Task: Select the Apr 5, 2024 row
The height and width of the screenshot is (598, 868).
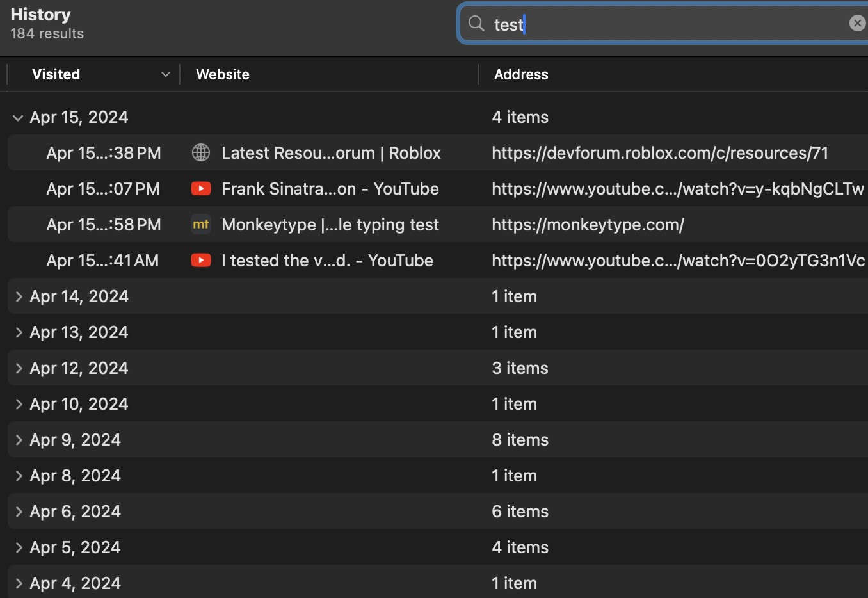Action: tap(75, 547)
